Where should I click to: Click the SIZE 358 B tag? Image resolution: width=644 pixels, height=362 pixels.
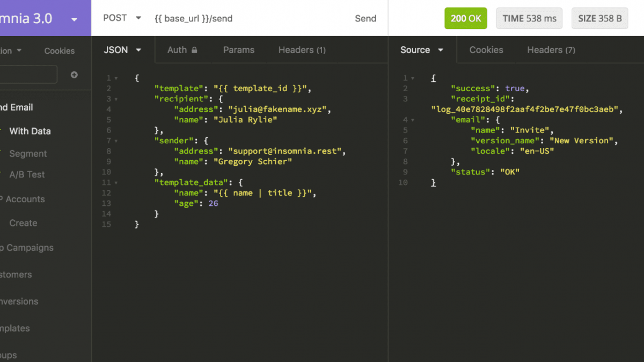click(x=599, y=18)
